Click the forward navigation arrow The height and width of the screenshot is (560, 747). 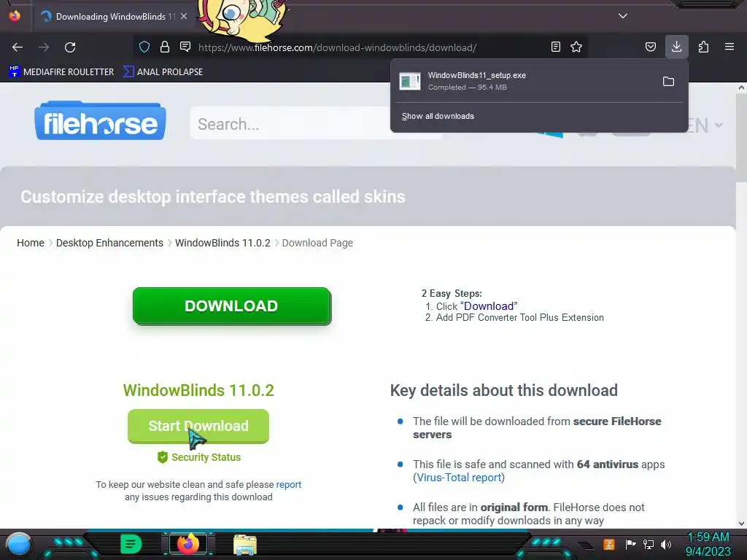pyautogui.click(x=44, y=47)
